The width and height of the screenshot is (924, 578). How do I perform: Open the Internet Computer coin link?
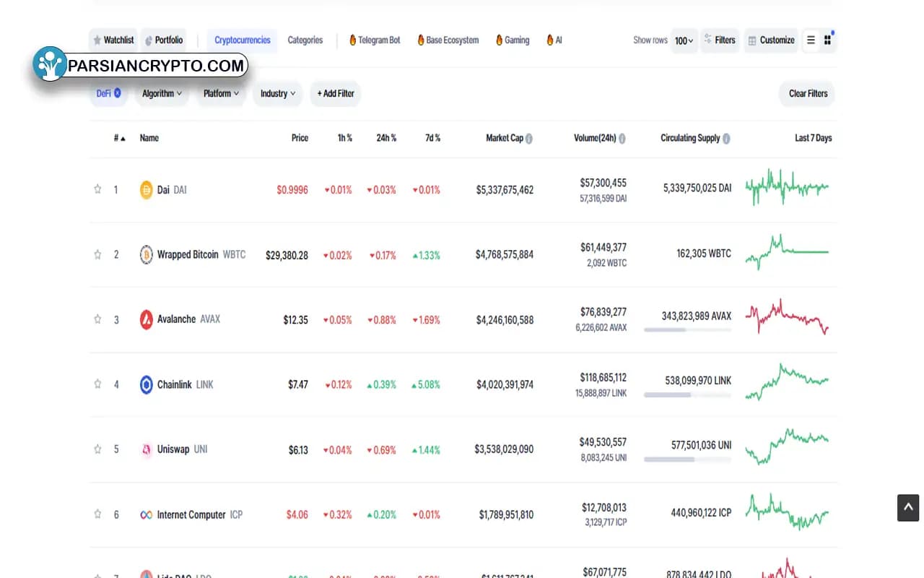point(200,514)
